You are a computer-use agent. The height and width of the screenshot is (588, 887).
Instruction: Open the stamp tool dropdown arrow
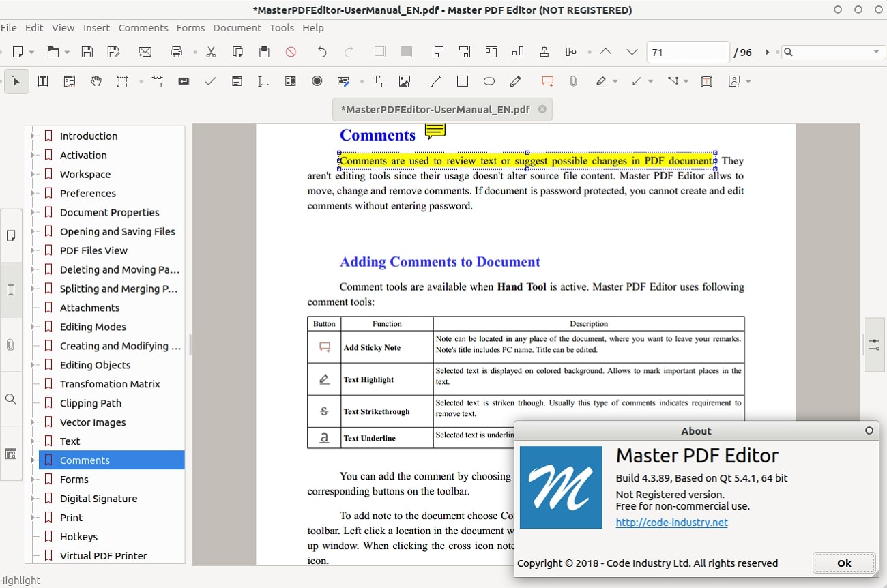click(748, 81)
